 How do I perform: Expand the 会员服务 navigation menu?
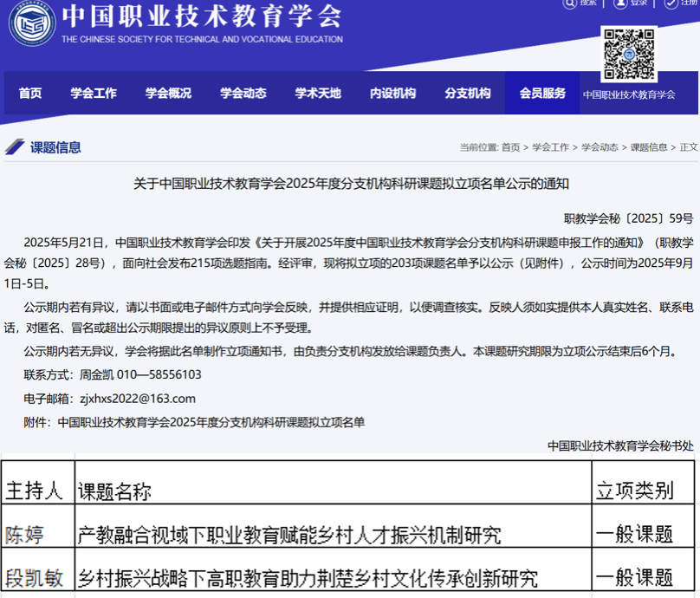[x=542, y=94]
